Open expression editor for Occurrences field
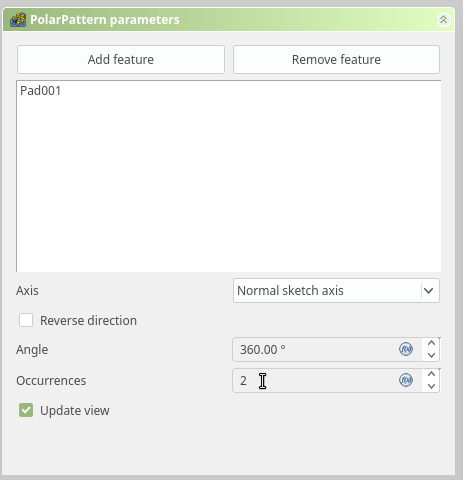This screenshot has height=480, width=465. 406,380
